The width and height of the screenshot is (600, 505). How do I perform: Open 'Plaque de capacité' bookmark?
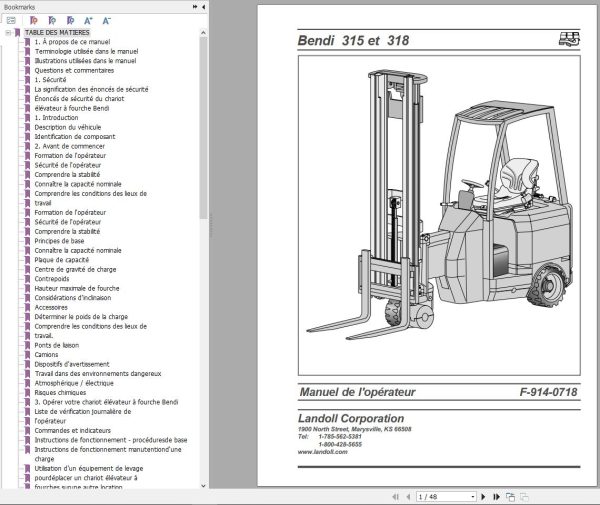(62, 260)
